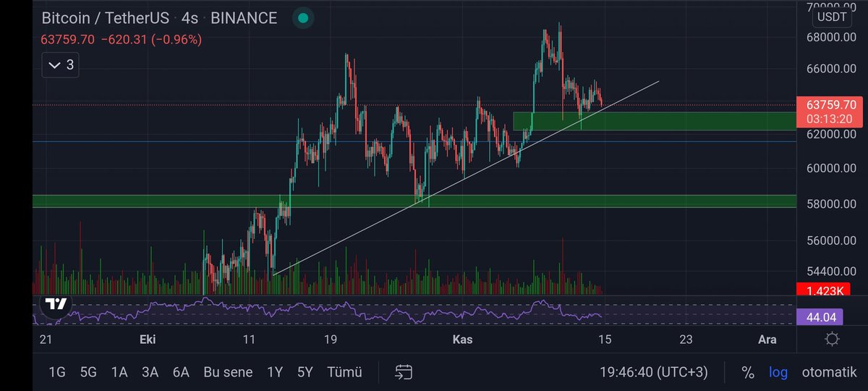
Task: Click the price change text −620.31 (−0.96%)
Action: pyautogui.click(x=150, y=40)
